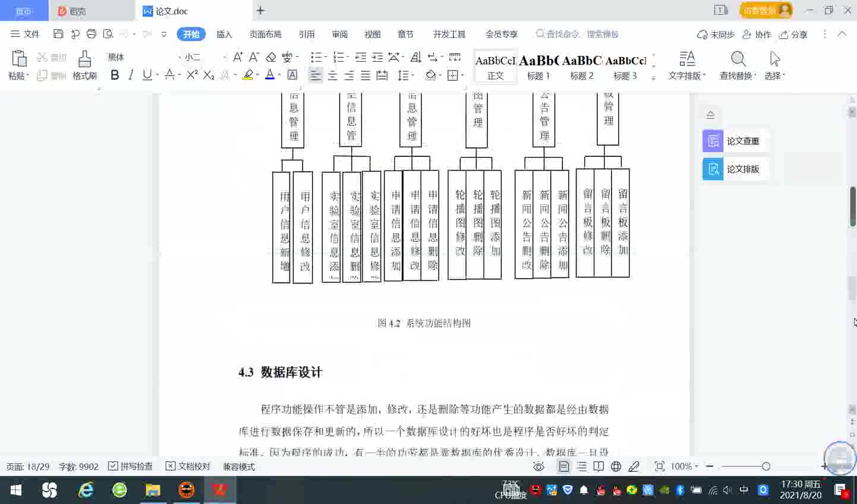Expand the styles gallery more arrow
This screenshot has width=857, height=504.
[654, 78]
